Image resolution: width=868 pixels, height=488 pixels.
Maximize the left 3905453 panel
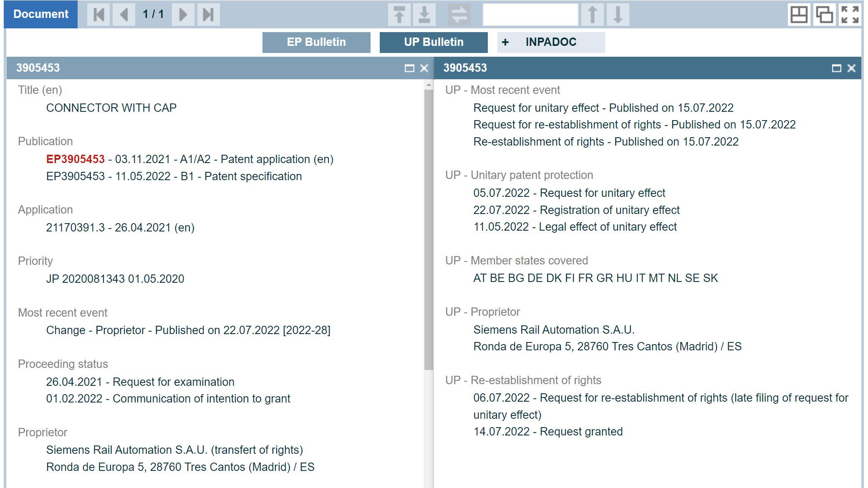pos(409,68)
